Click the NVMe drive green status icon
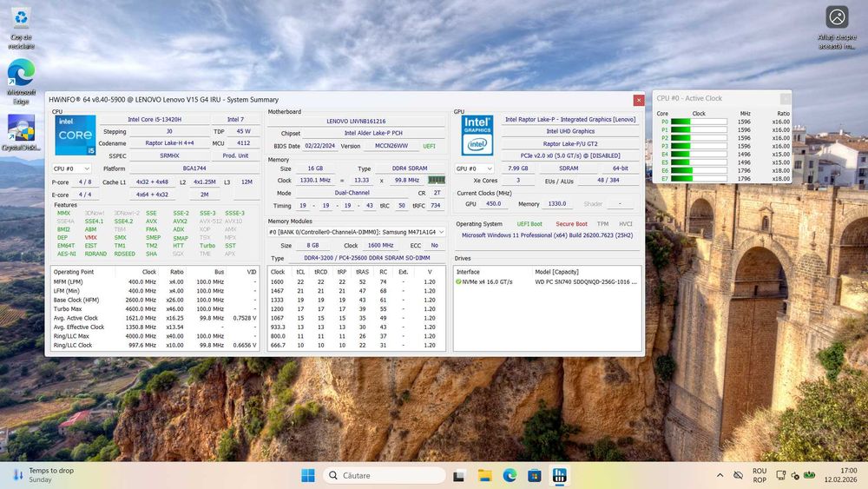Image resolution: width=868 pixels, height=489 pixels. [x=458, y=282]
